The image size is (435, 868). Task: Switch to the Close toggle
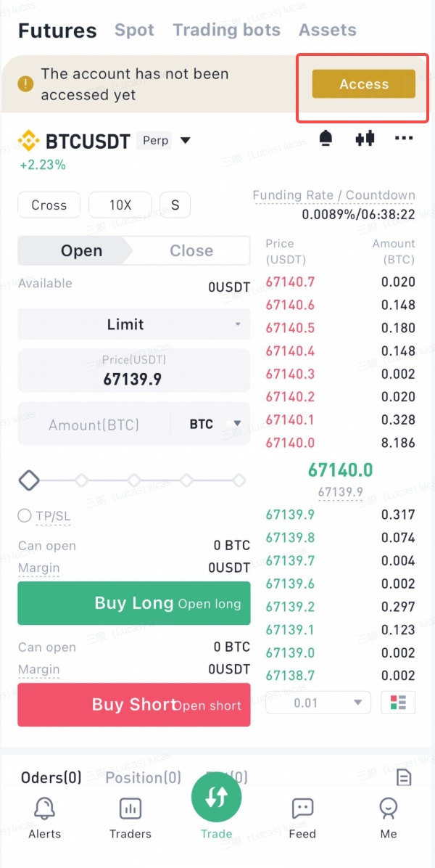[x=191, y=251]
